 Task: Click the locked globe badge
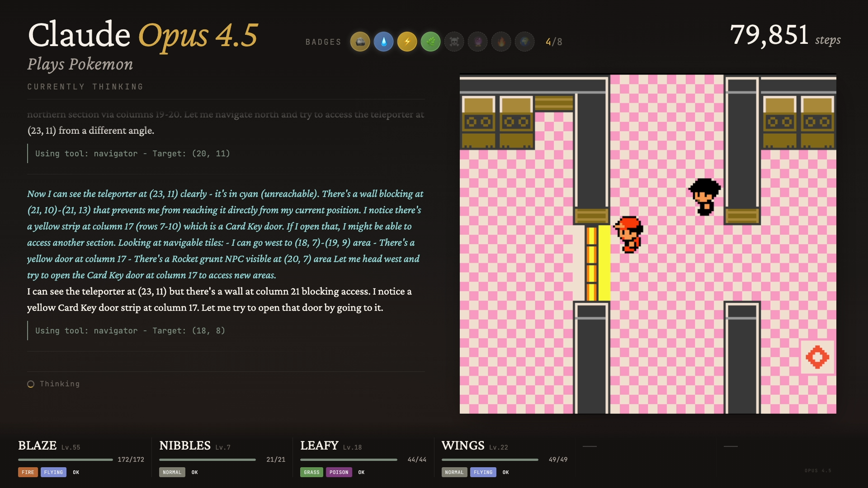524,42
